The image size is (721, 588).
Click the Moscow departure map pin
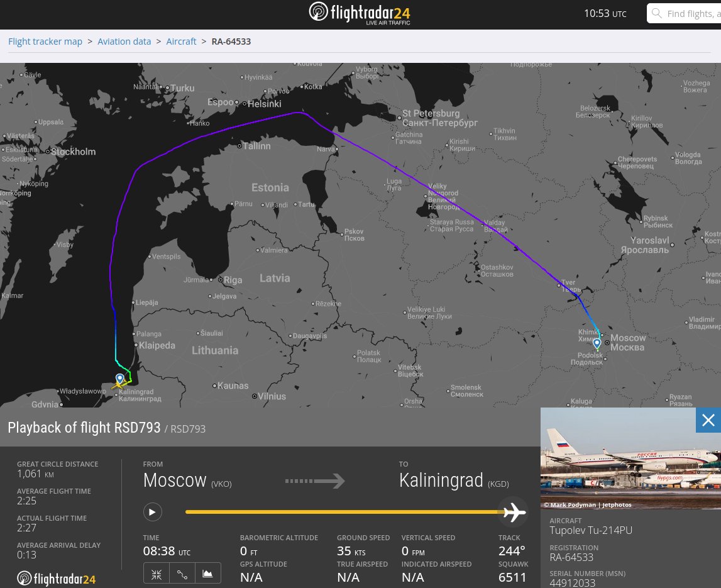(x=597, y=344)
